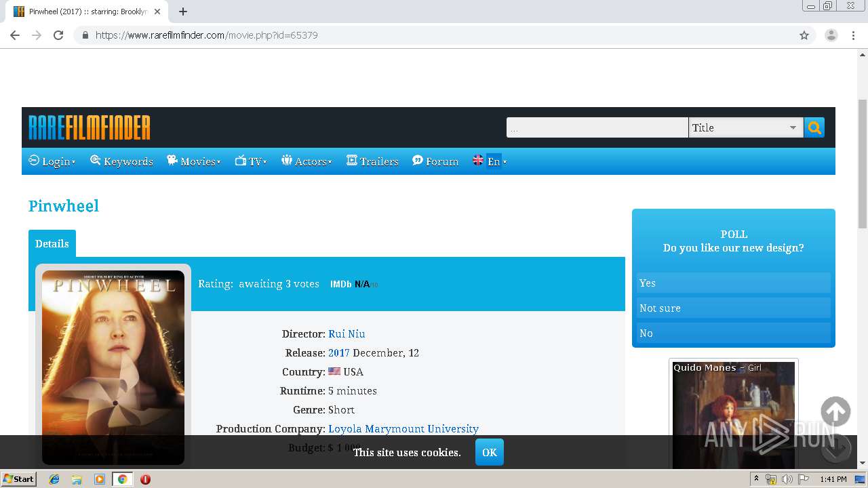
Task: Open Loyola Marymount University link
Action: (403, 428)
